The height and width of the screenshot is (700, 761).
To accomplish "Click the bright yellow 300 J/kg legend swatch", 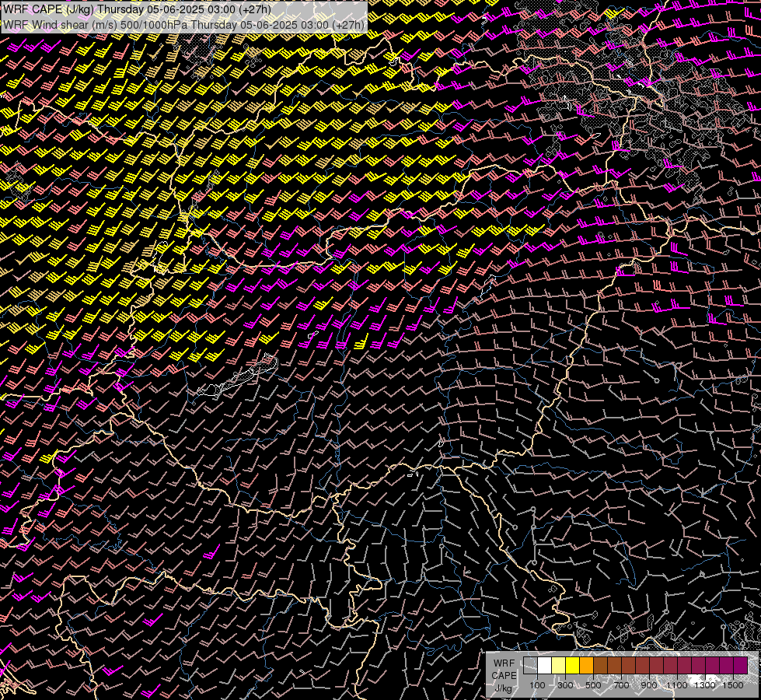I will pyautogui.click(x=573, y=665).
